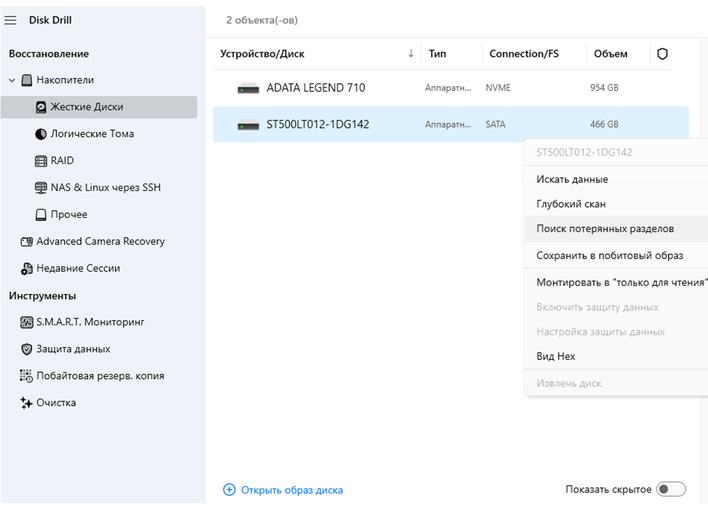Click the Инструменты section heading
Image resolution: width=708 pixels, height=531 pixels.
42,296
